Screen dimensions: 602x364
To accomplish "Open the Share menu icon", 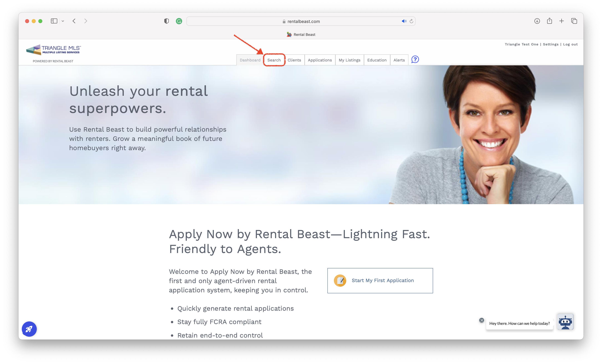I will [x=549, y=21].
